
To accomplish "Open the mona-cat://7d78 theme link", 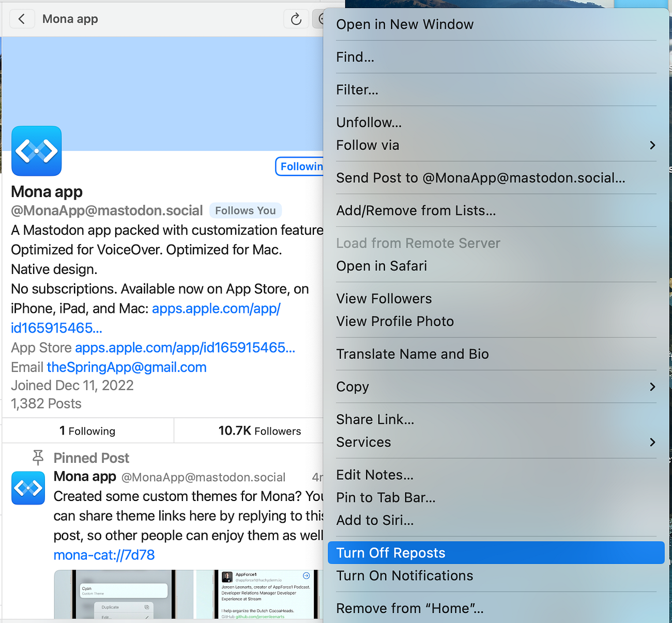I will [104, 555].
